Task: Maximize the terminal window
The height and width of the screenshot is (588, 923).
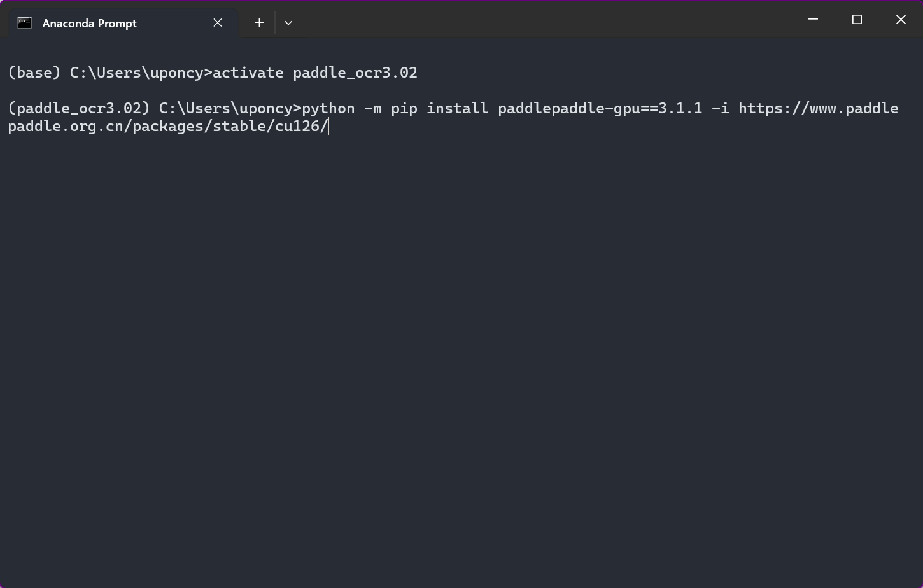Action: (857, 20)
